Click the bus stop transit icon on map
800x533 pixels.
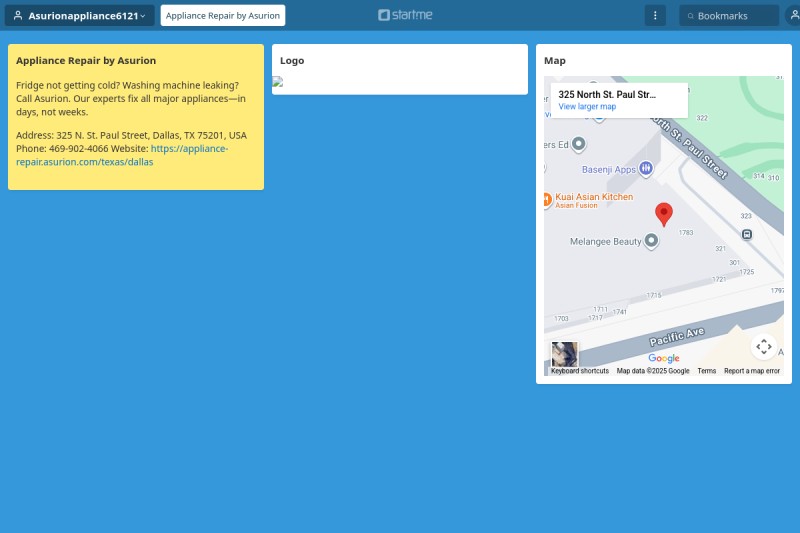pyautogui.click(x=746, y=235)
